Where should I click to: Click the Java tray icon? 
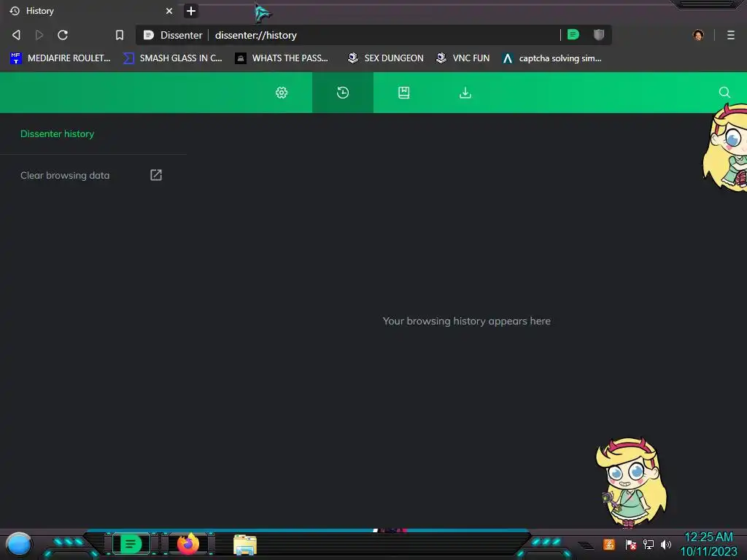tap(608, 544)
